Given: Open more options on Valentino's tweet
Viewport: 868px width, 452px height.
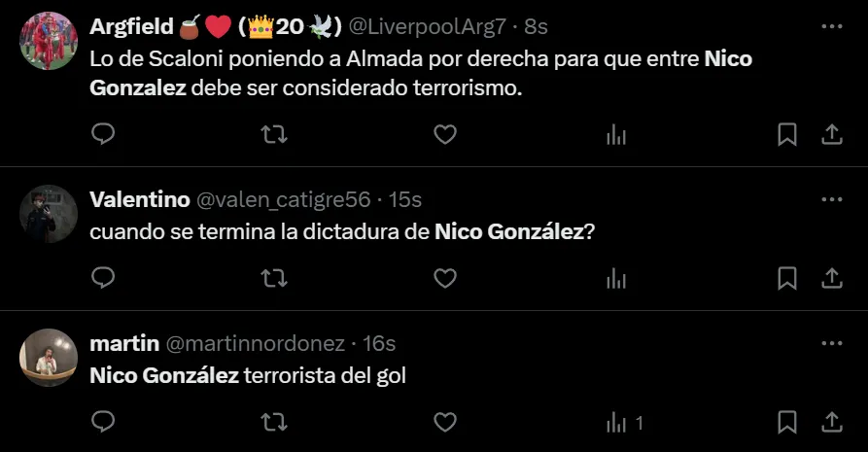Looking at the screenshot, I should pos(831,199).
